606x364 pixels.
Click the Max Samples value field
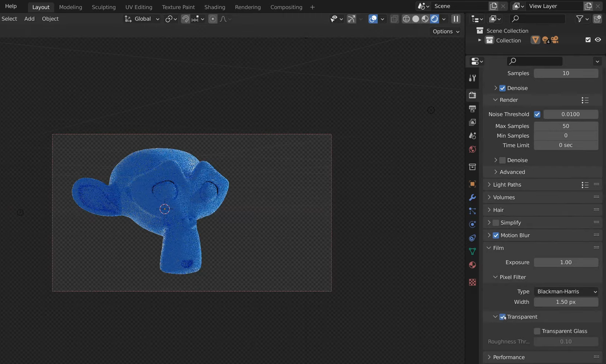566,126
